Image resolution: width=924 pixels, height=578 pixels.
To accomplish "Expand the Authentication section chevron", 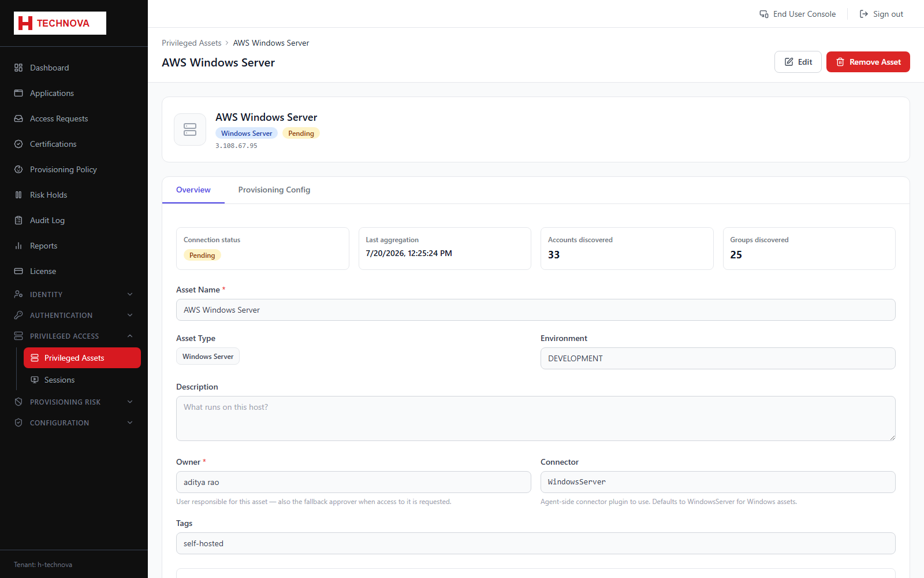I will coord(130,315).
